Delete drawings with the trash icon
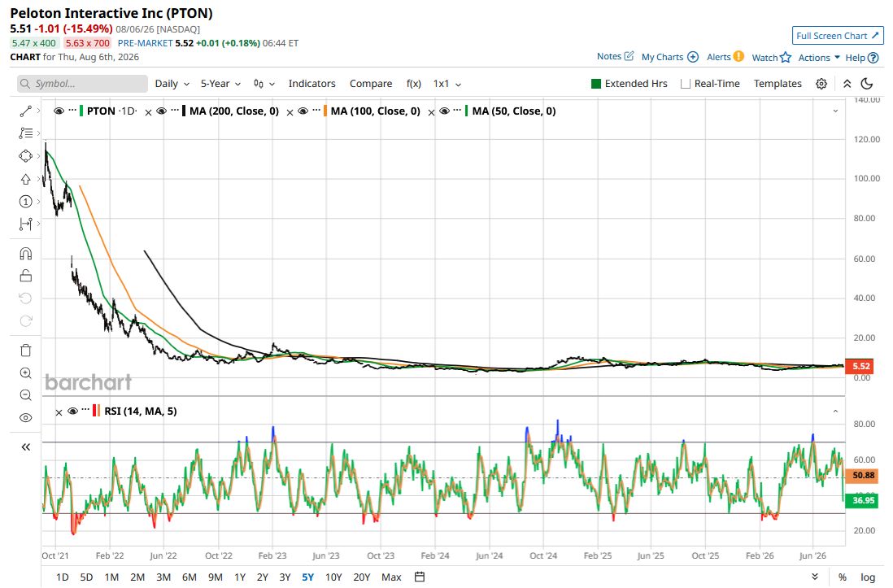This screenshot has width=893, height=588. 26,351
